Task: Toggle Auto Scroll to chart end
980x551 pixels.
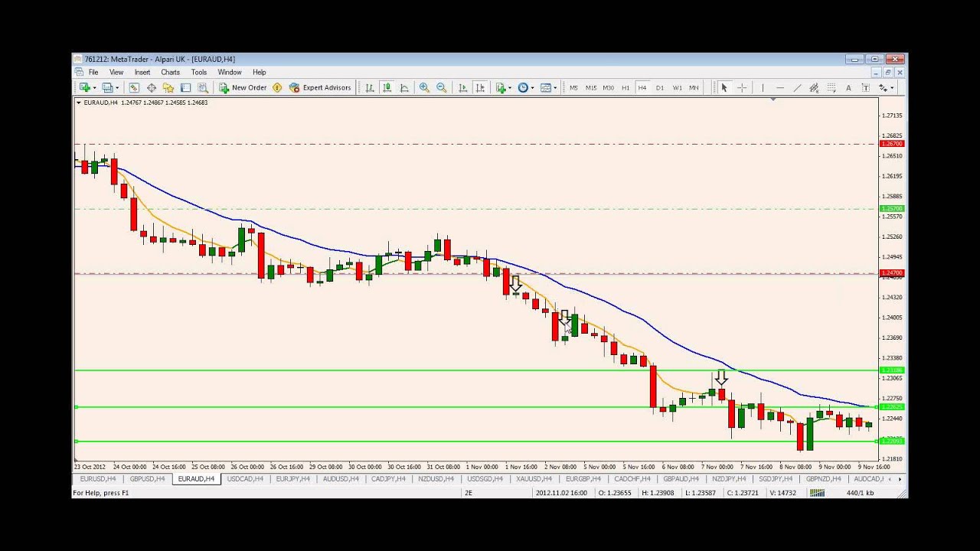Action: tap(463, 88)
